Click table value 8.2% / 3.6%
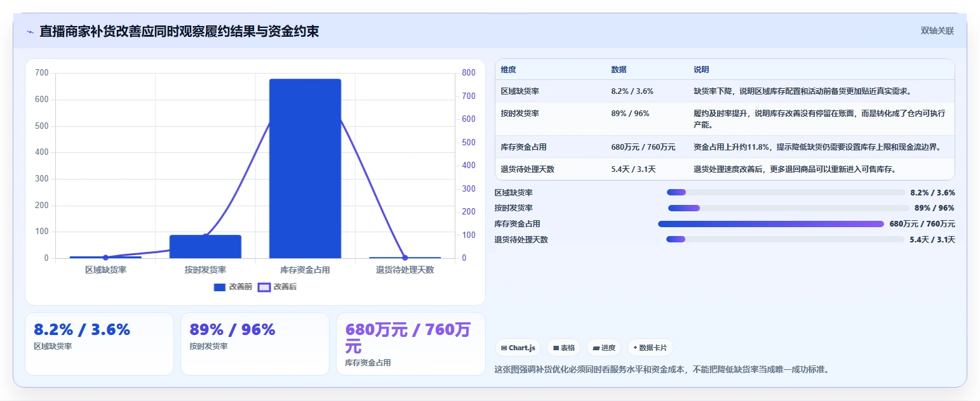Screen dimensions: 980x401 (x=632, y=91)
